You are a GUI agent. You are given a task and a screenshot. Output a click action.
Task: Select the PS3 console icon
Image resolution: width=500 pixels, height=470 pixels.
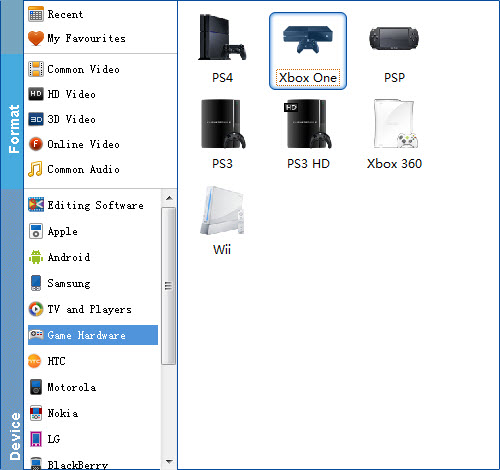pos(223,124)
